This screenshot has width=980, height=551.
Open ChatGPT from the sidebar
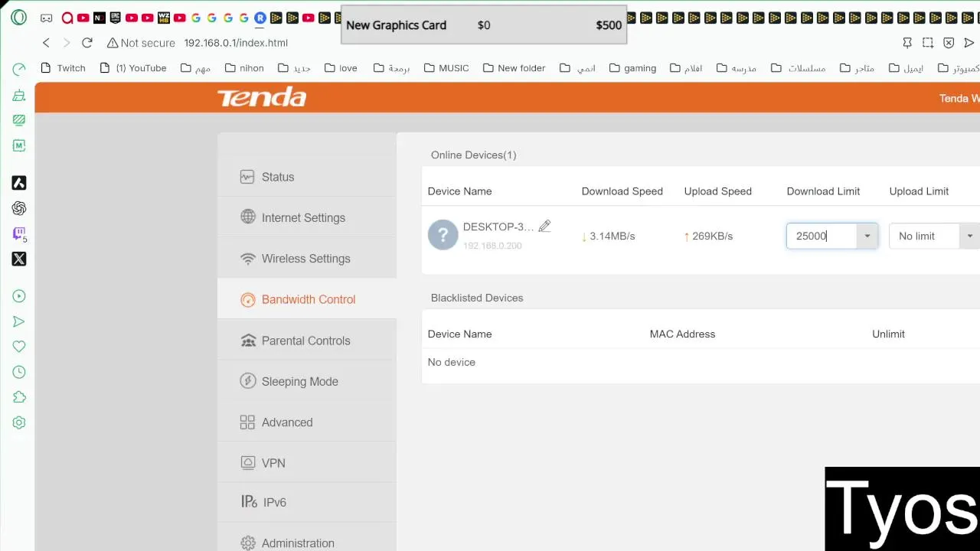tap(19, 208)
